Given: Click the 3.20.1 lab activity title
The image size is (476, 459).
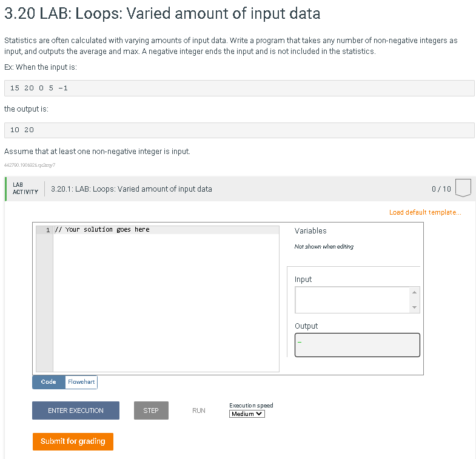Looking at the screenshot, I should click(131, 189).
